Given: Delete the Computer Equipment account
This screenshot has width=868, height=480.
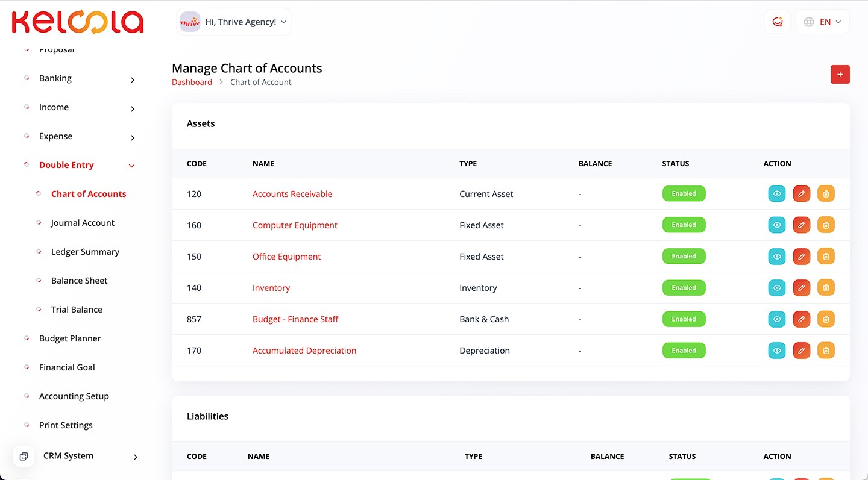Looking at the screenshot, I should 826,225.
